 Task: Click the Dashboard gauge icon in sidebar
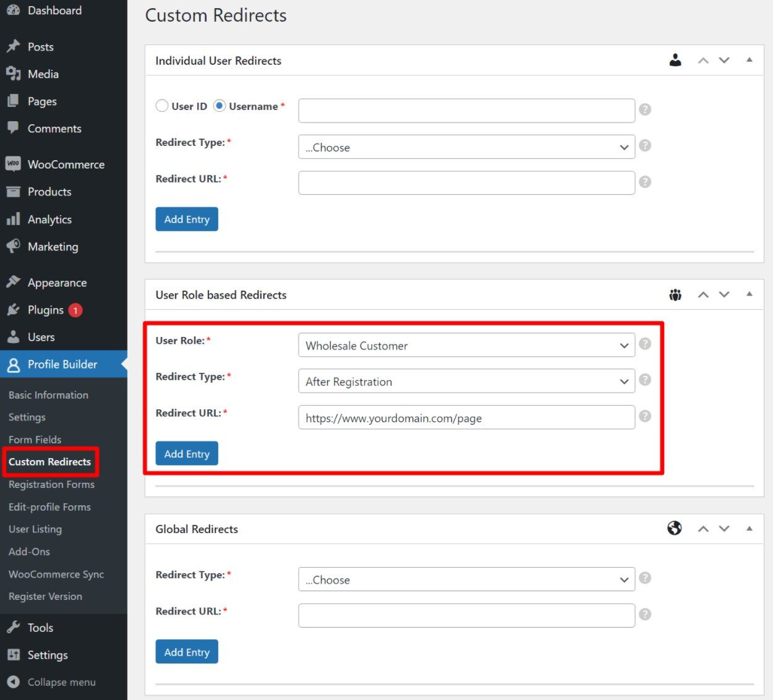pyautogui.click(x=13, y=10)
